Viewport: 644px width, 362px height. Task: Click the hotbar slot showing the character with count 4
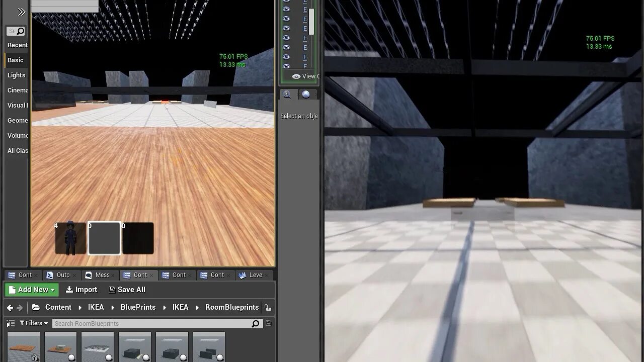point(70,238)
